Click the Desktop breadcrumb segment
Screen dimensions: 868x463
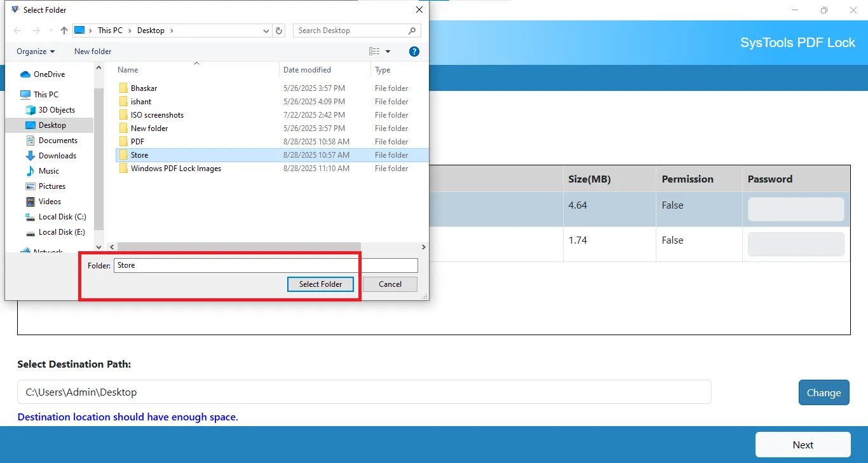click(151, 31)
